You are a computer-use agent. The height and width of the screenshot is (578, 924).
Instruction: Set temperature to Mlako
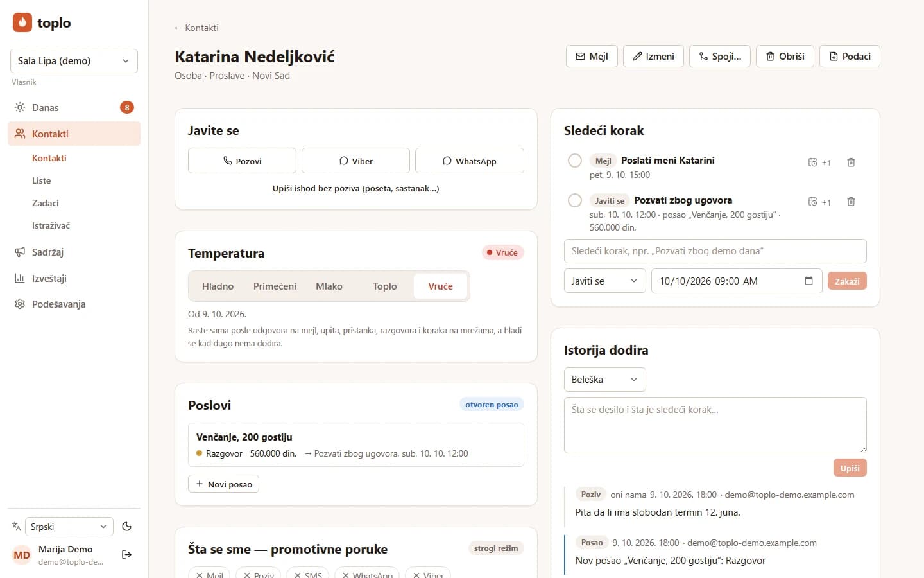click(329, 286)
